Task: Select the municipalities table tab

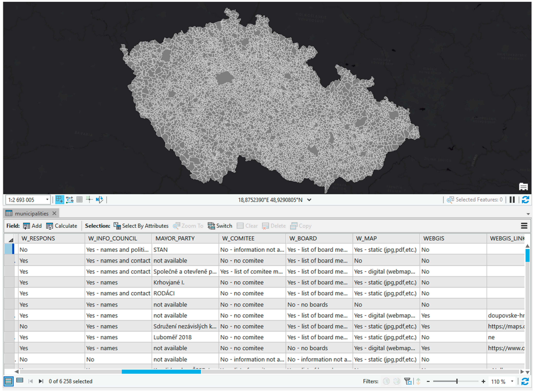Action: [31, 214]
